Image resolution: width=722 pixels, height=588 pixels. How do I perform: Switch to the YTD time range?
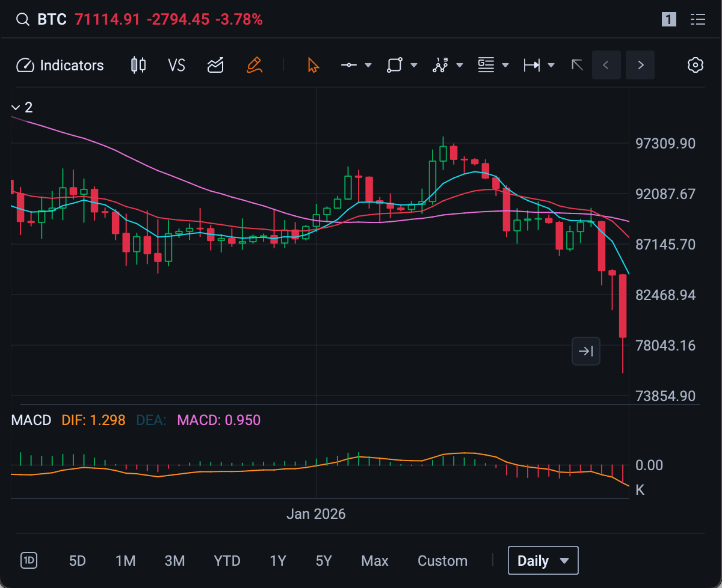(227, 561)
